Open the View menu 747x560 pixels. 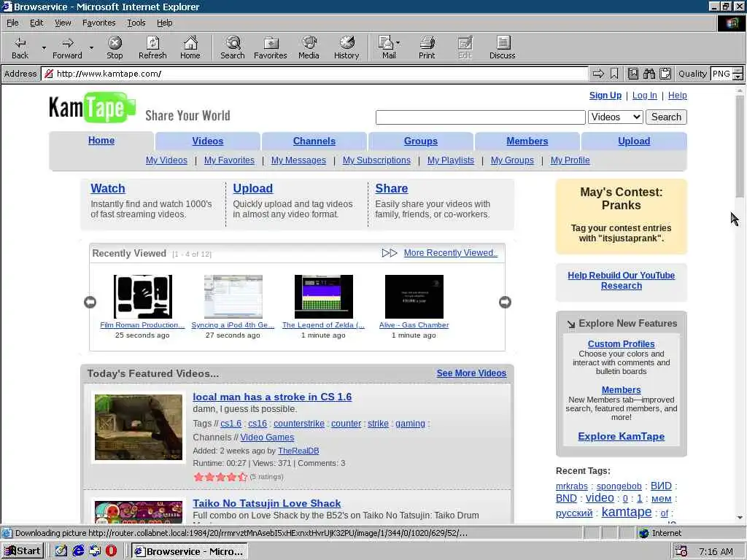pyautogui.click(x=63, y=23)
